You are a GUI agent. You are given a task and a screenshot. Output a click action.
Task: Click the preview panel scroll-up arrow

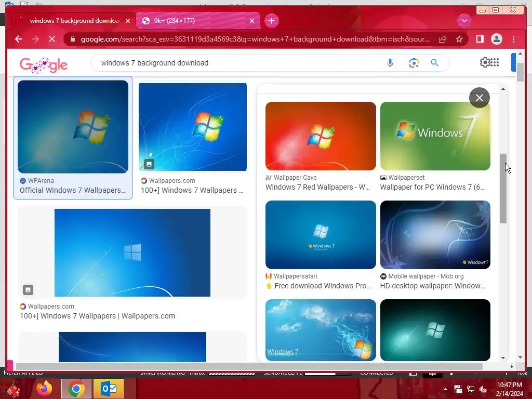[x=503, y=89]
